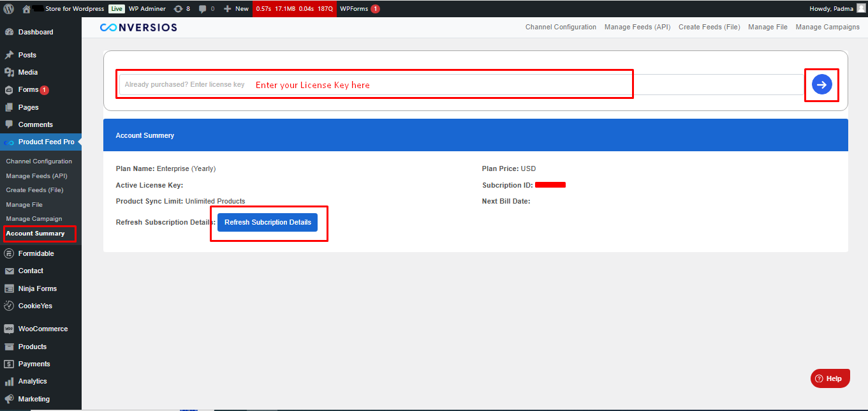Screen dimensions: 868x411
Task: Open Create Feeds (File) in top navigation
Action: click(709, 27)
